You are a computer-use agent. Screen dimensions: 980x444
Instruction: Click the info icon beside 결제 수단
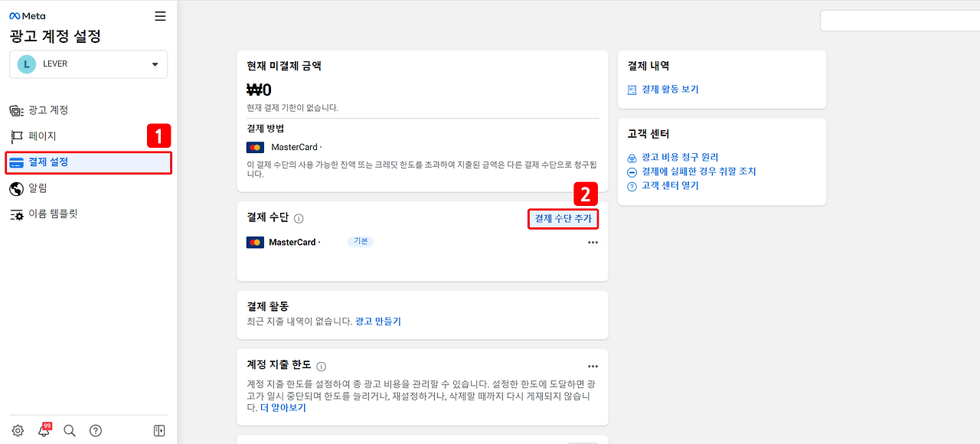pyautogui.click(x=299, y=218)
